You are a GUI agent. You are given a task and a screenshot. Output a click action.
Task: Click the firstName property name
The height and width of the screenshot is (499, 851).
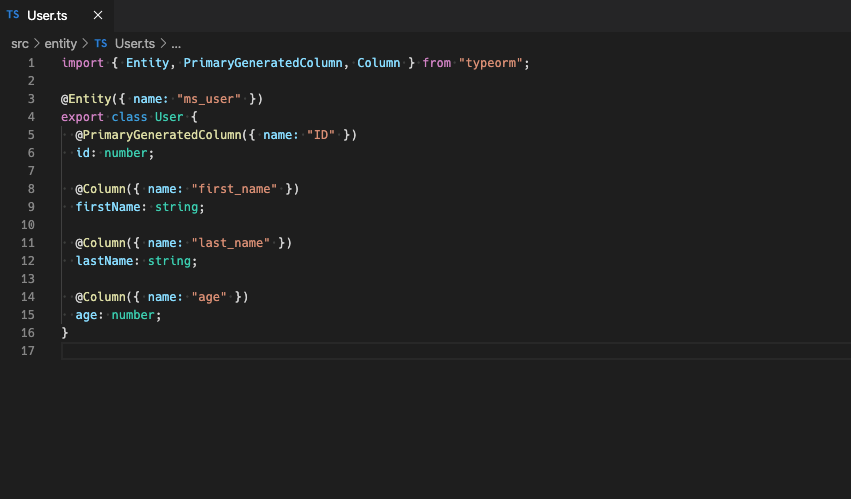(107, 207)
